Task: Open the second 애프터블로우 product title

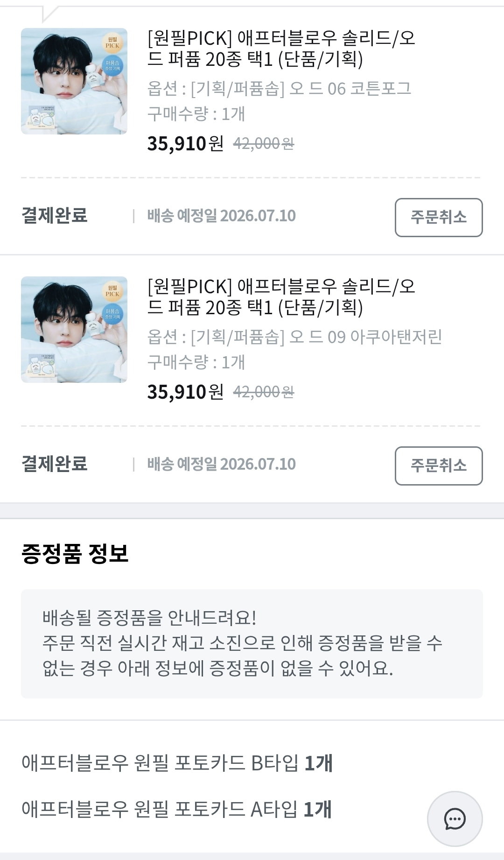Action: [x=281, y=297]
